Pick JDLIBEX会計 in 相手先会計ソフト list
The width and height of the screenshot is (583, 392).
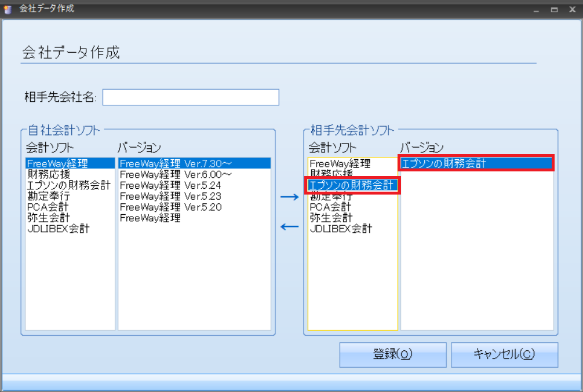tap(341, 229)
